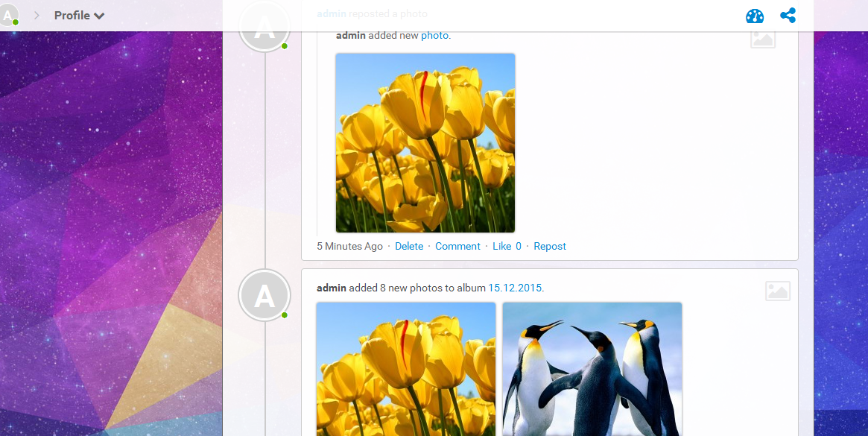
Task: Open the 'photo' link in added-photo text
Action: tap(434, 35)
